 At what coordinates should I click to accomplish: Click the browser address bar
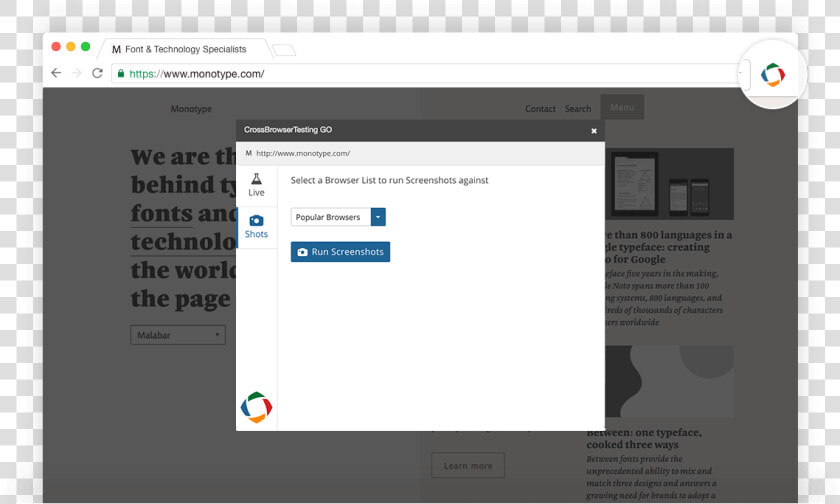[426, 73]
